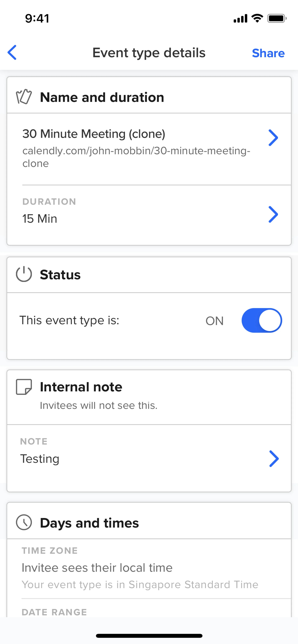Viewport: 298px width, 644px height.
Task: Tap the Status power icon
Action: click(x=24, y=274)
